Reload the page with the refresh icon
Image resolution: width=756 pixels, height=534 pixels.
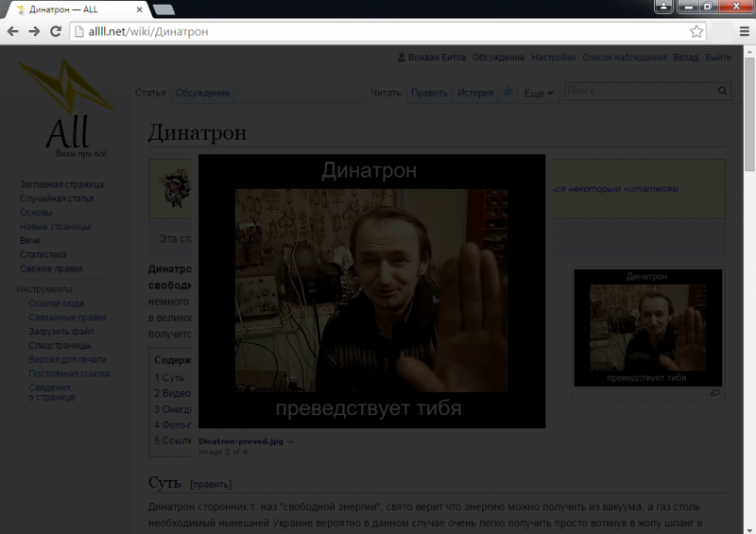(x=56, y=31)
